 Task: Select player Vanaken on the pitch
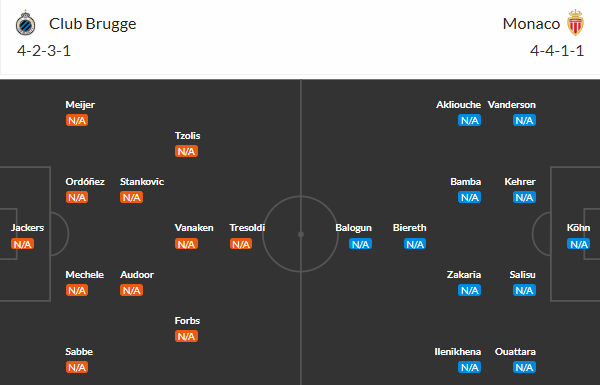(194, 228)
